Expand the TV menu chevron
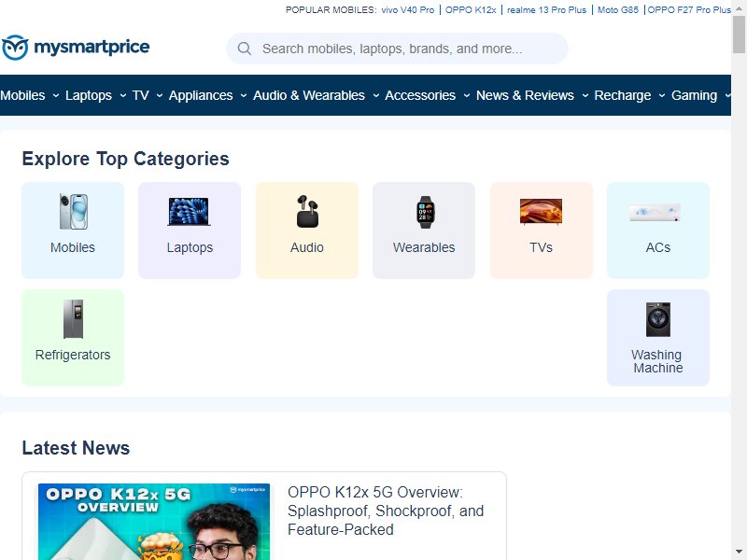 pyautogui.click(x=160, y=96)
